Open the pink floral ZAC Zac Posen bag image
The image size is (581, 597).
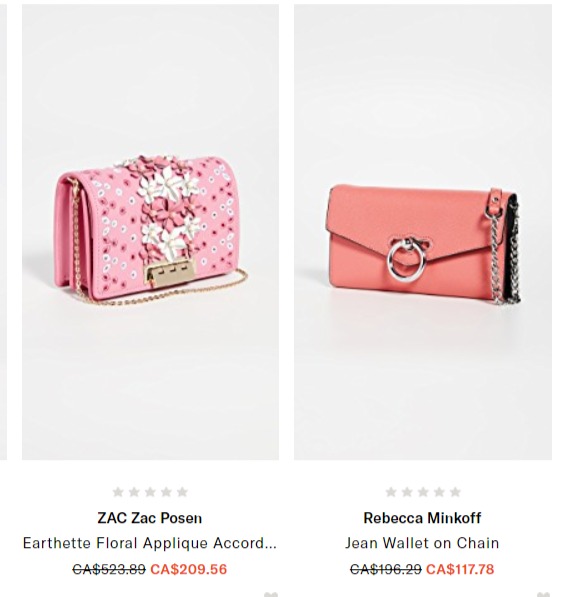(x=150, y=232)
